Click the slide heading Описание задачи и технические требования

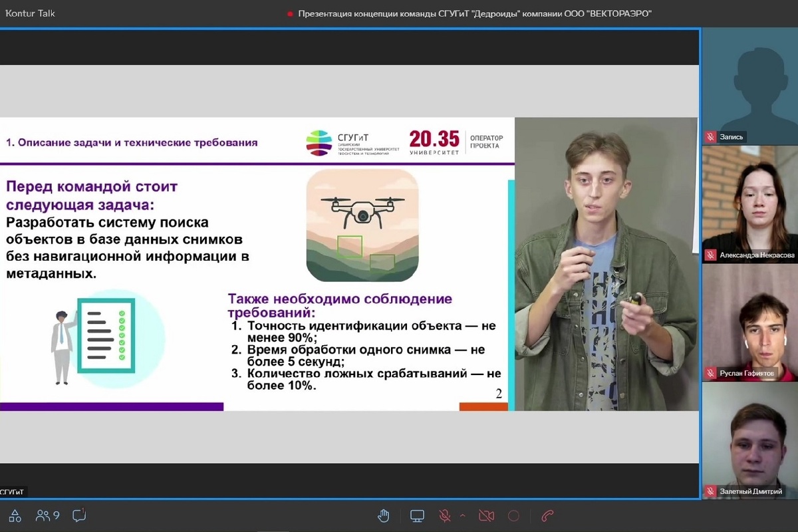[132, 142]
